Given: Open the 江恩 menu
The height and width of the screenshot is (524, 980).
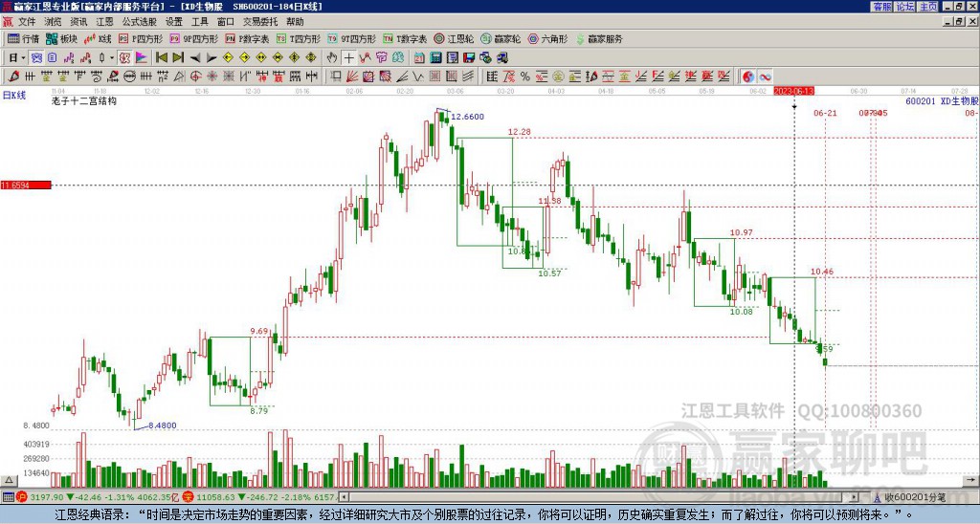Looking at the screenshot, I should click(104, 22).
